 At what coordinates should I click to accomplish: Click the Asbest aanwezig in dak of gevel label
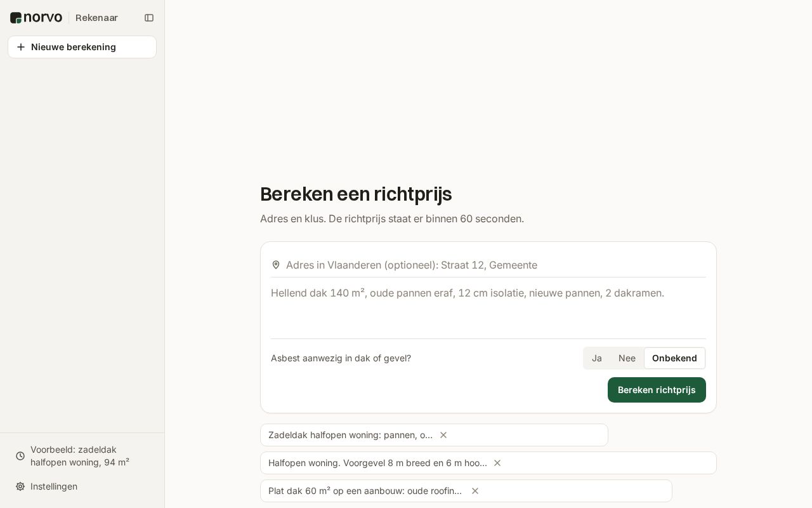341,358
